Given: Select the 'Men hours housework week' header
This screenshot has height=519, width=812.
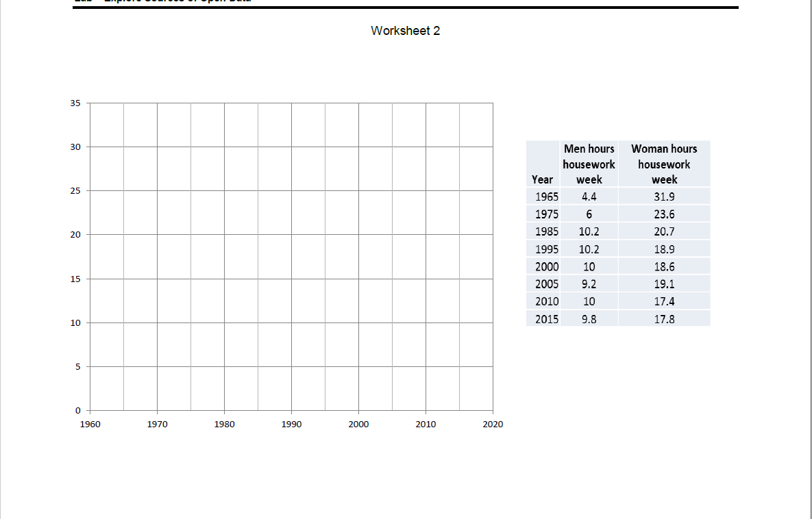Looking at the screenshot, I should [589, 164].
